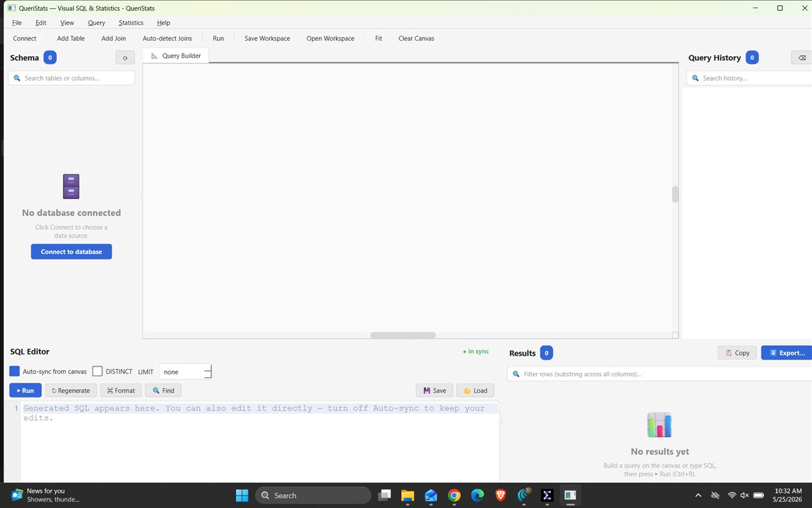812x508 pixels.
Task: Click Add Table in the toolbar
Action: point(71,38)
